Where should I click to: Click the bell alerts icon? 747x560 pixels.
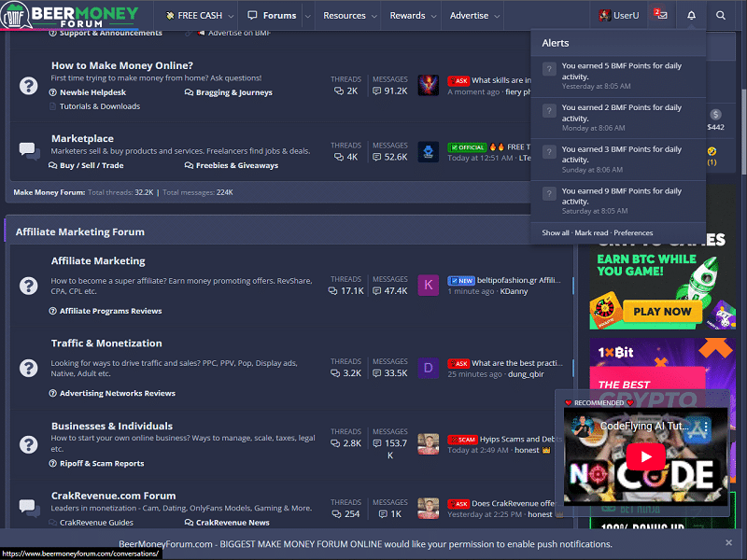pyautogui.click(x=691, y=16)
